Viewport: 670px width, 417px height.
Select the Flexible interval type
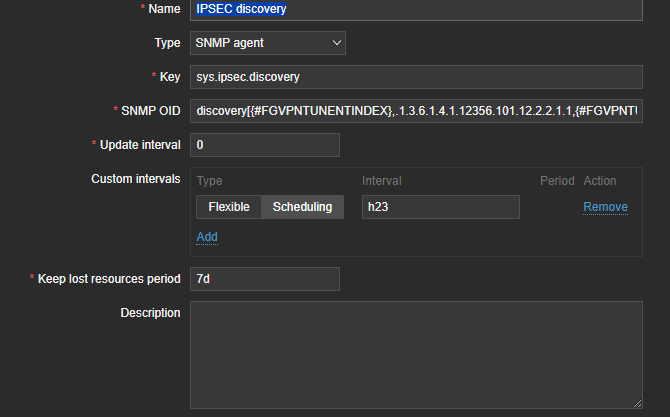tap(229, 207)
